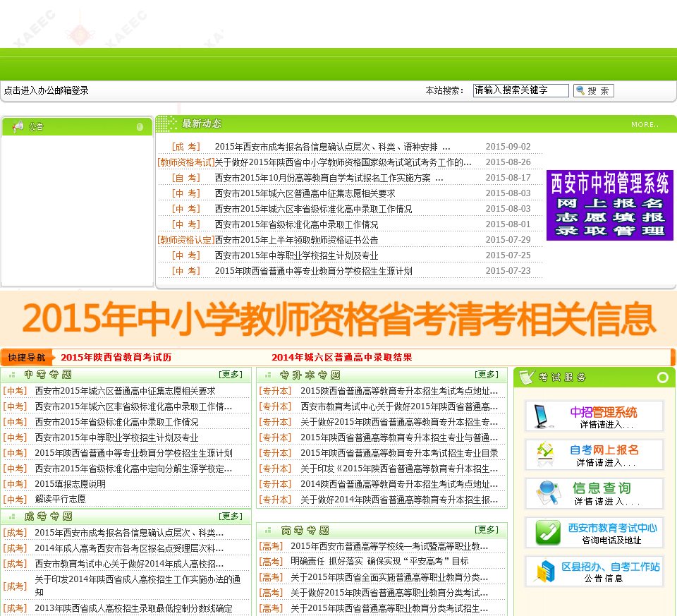Viewport: 677px width, 616px height.
Task: Click the megaphone icon in 公告 panel
Action: point(18,126)
